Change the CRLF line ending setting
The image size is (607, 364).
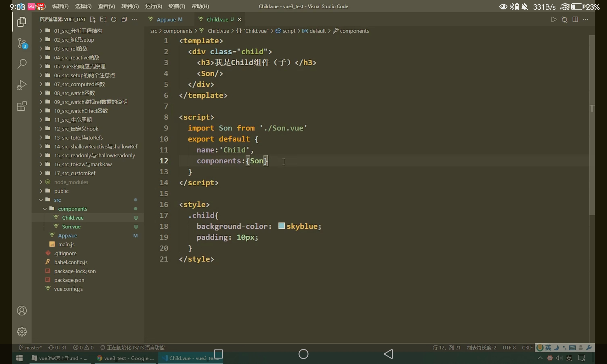coord(527,348)
